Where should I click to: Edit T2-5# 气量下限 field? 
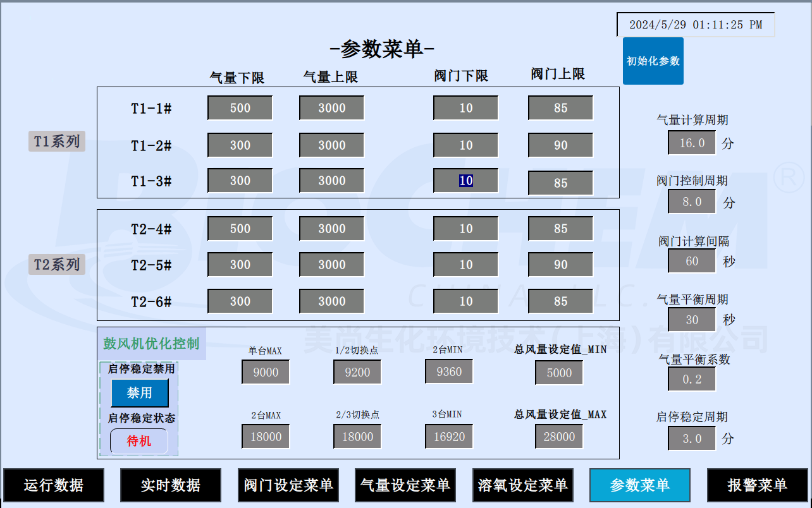pos(240,265)
